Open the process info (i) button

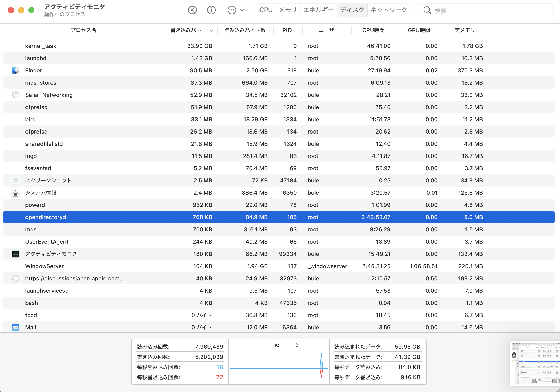211,10
